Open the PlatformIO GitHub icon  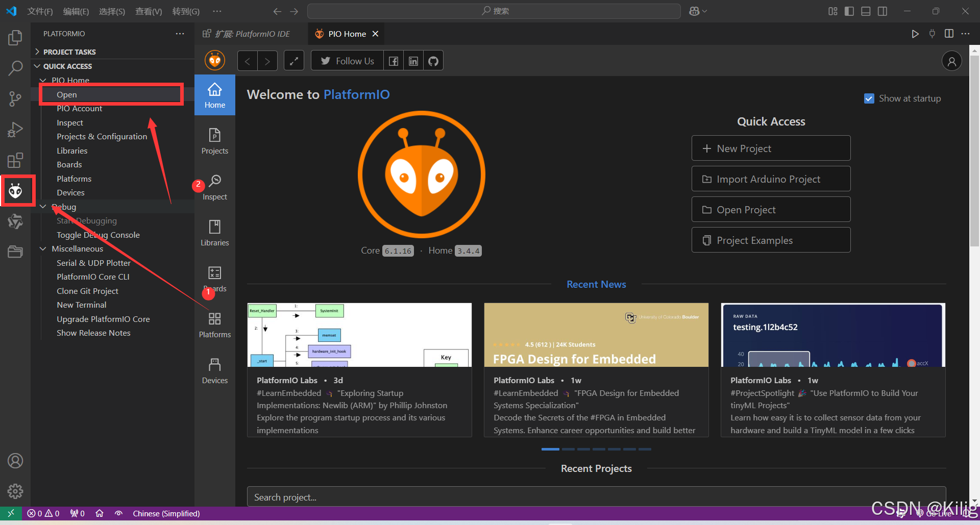(433, 61)
